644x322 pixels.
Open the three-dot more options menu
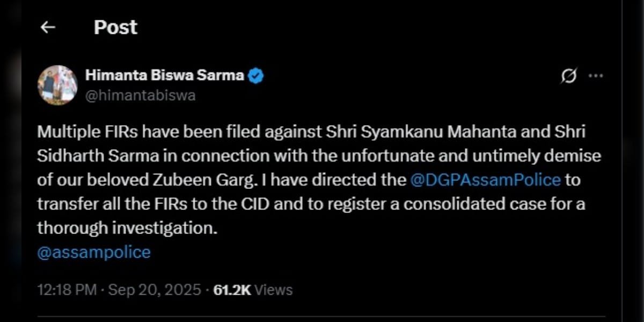point(596,76)
